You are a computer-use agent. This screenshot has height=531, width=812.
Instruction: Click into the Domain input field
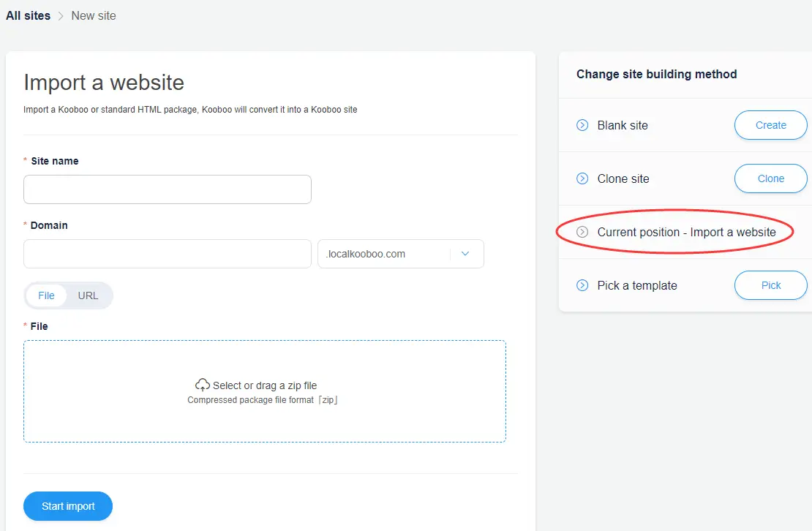point(168,254)
